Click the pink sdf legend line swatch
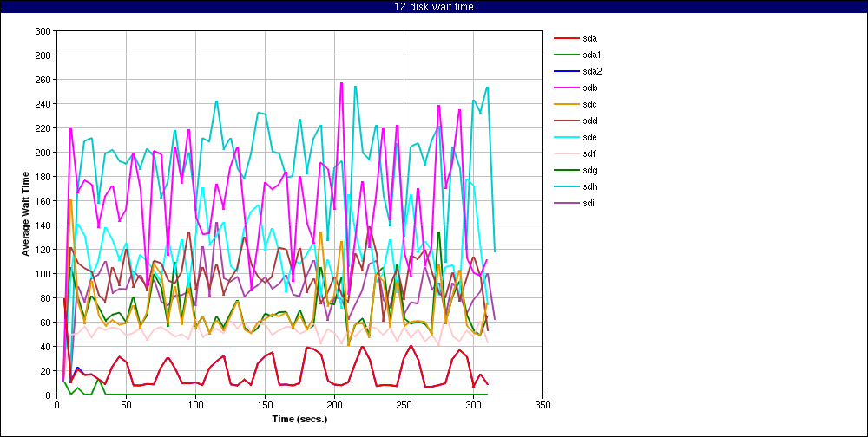This screenshot has width=868, height=437. pos(565,153)
